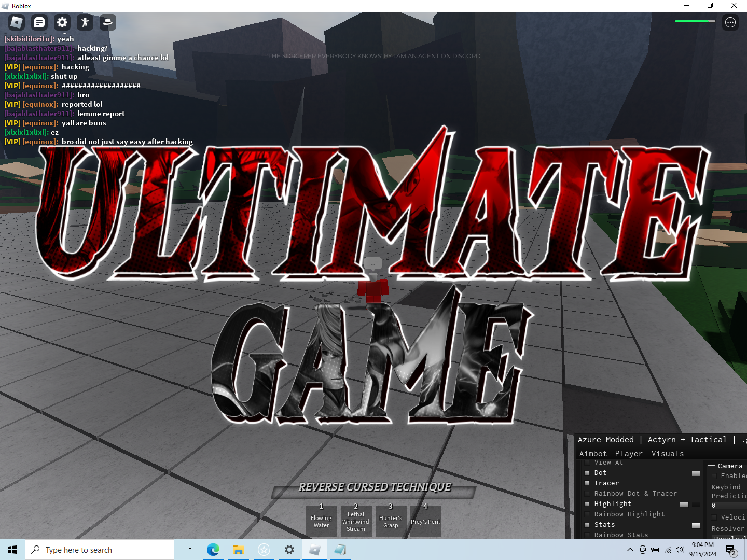Click the hat icon in top bar
Viewport: 747px width, 560px height.
(x=108, y=22)
